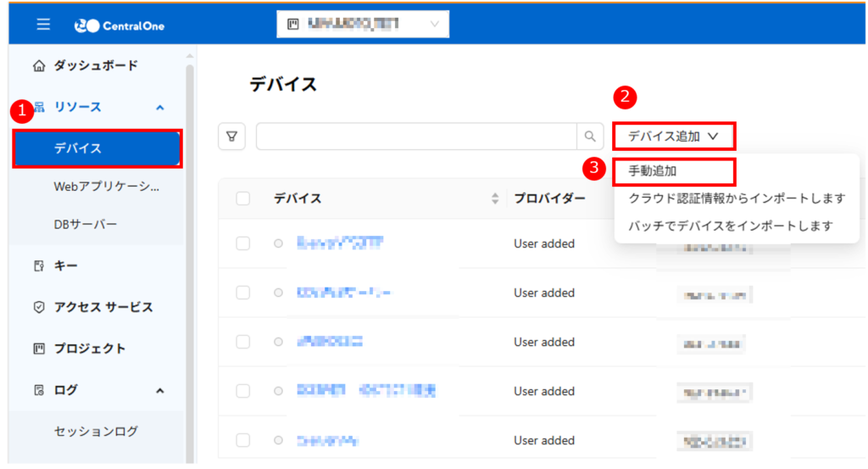Select 手動追加 from the menu
This screenshot has width=868, height=469.
[x=653, y=170]
